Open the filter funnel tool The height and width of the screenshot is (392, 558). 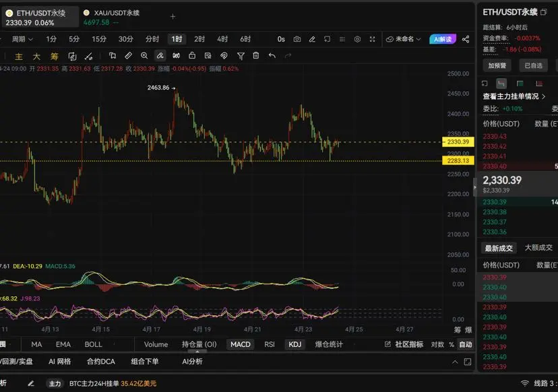241,56
